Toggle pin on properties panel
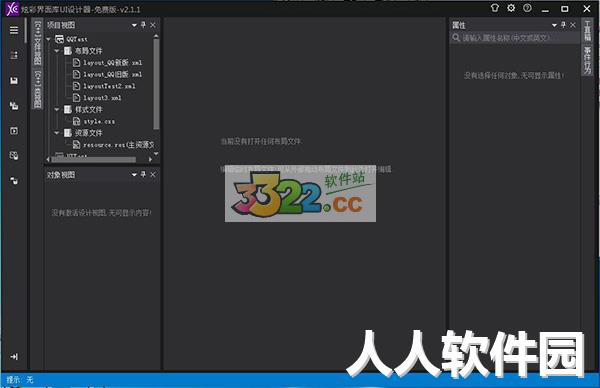 (563, 25)
